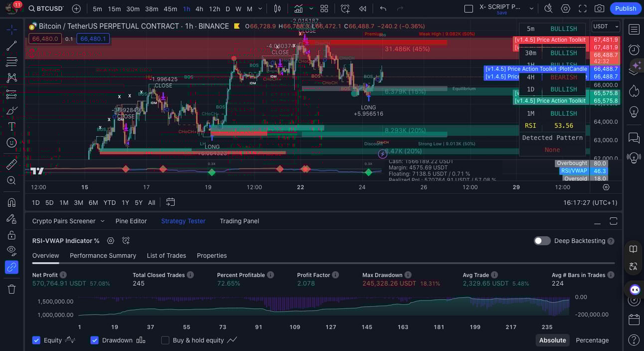Expand the indicators favorites dropdown arrow
The image size is (644, 351).
point(312,8)
